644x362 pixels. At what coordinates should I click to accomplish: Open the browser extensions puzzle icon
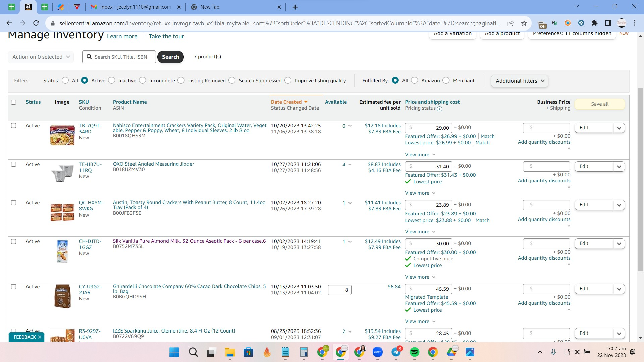tap(594, 23)
